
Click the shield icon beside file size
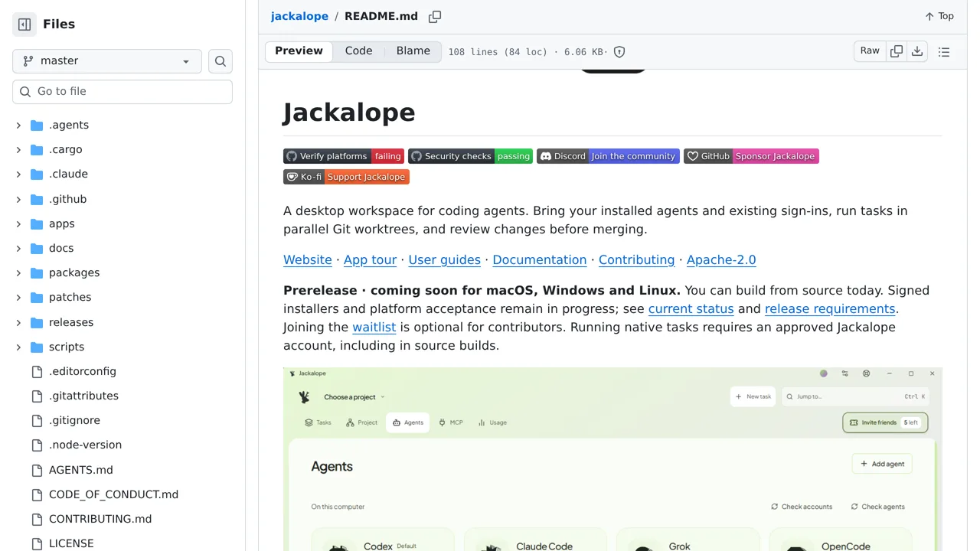click(619, 52)
